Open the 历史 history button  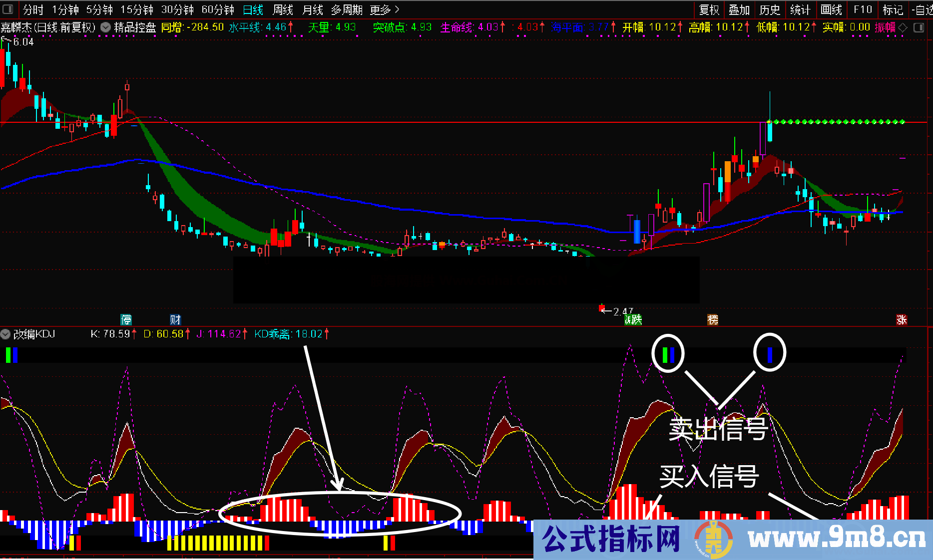pos(770,9)
